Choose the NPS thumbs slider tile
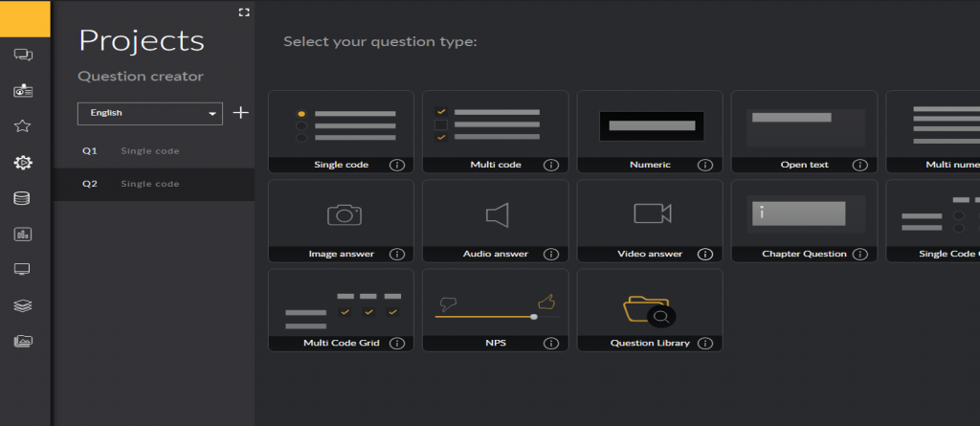Screen dimensions: 980x426 [x=495, y=310]
